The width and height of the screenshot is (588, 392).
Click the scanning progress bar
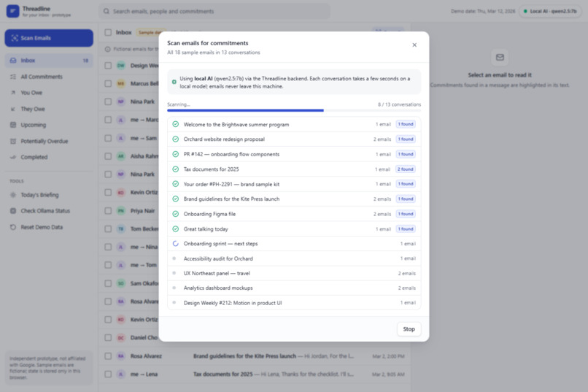(294, 110)
